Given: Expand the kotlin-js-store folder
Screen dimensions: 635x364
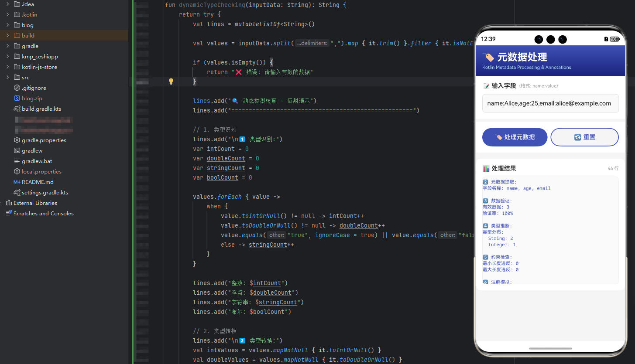Looking at the screenshot, I should (8, 67).
